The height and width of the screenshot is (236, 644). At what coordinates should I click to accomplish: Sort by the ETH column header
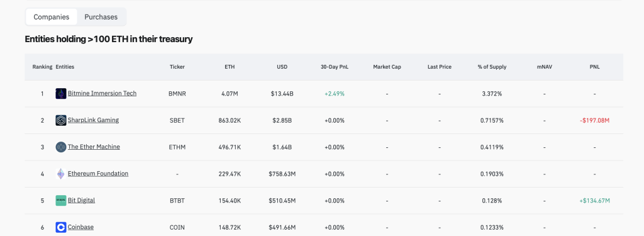(230, 67)
